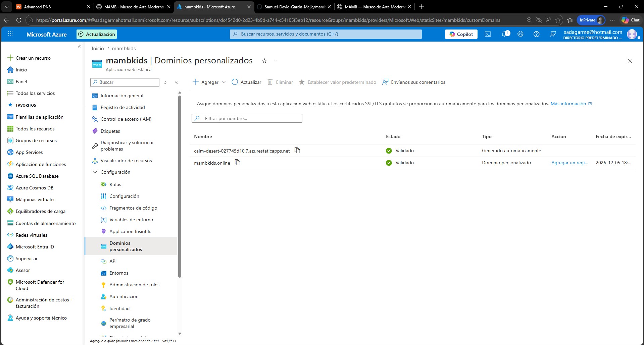Open the more options ellipsis beside title
This screenshot has width=644, height=345.
276,61
